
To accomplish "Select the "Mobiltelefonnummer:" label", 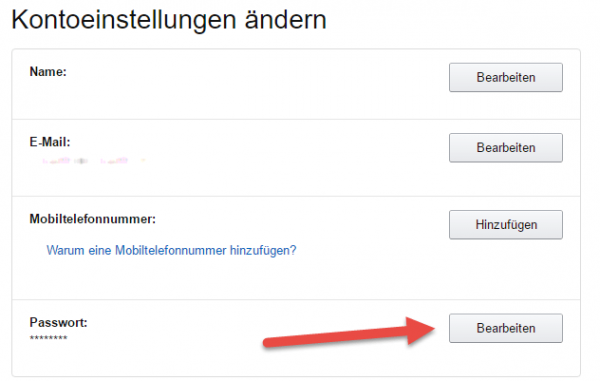I will (x=93, y=219).
